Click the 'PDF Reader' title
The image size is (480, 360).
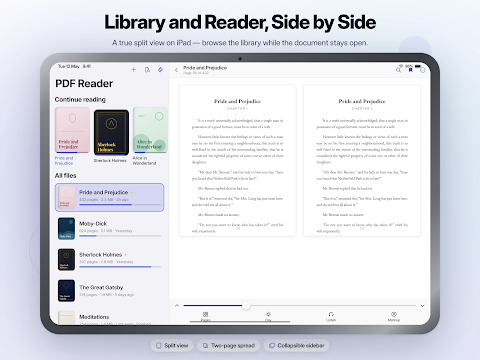(84, 83)
